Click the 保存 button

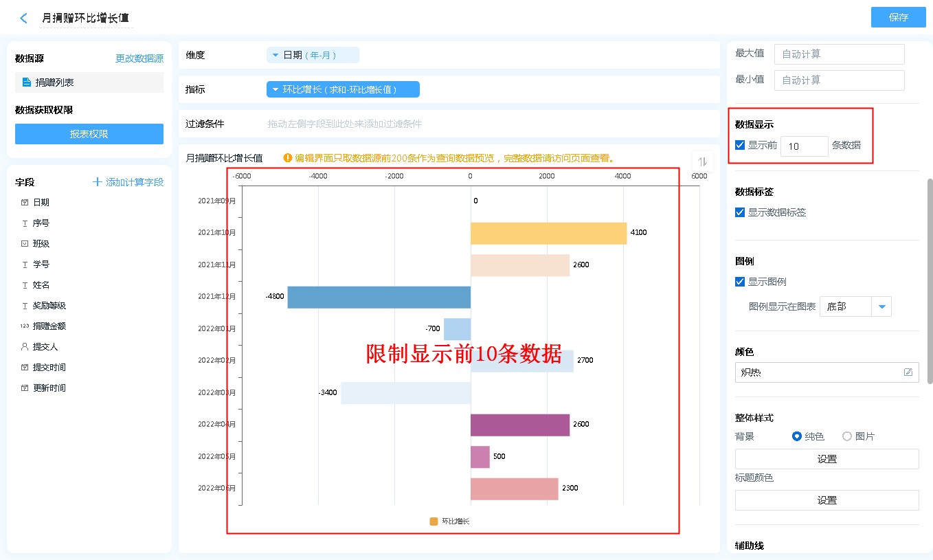pos(898,17)
